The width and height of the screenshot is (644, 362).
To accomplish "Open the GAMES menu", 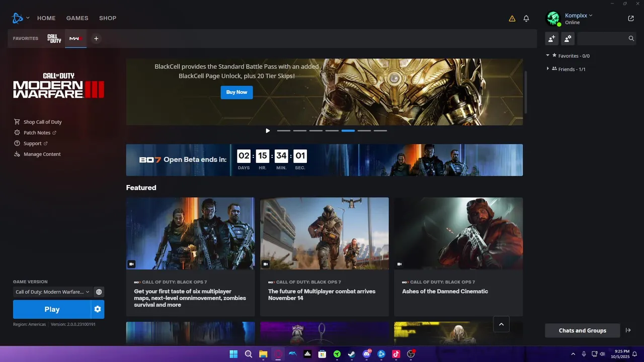I will (77, 18).
